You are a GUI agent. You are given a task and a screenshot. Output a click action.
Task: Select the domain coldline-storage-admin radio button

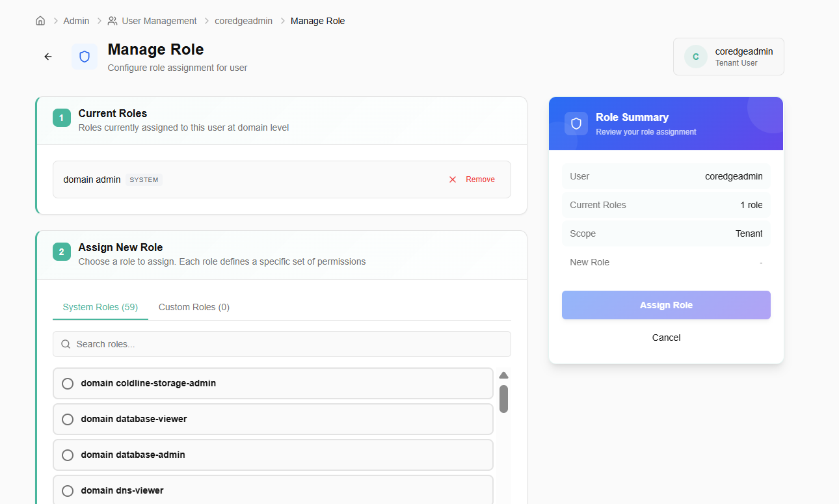tap(68, 384)
